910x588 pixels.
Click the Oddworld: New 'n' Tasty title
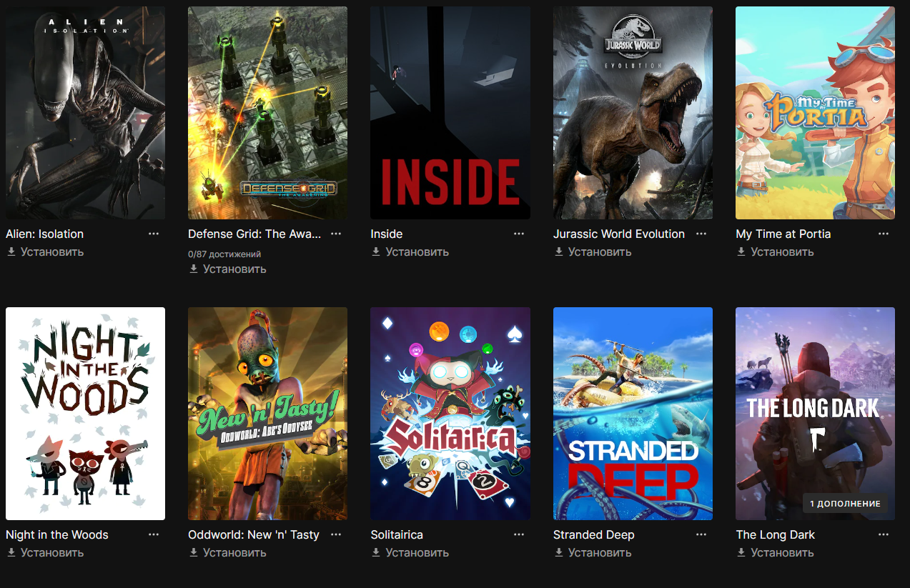point(254,534)
